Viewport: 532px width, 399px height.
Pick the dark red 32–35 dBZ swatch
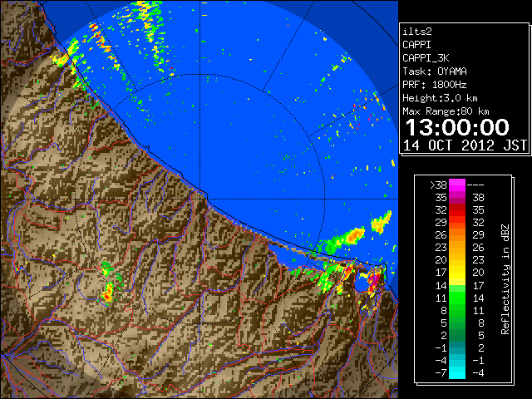click(457, 210)
